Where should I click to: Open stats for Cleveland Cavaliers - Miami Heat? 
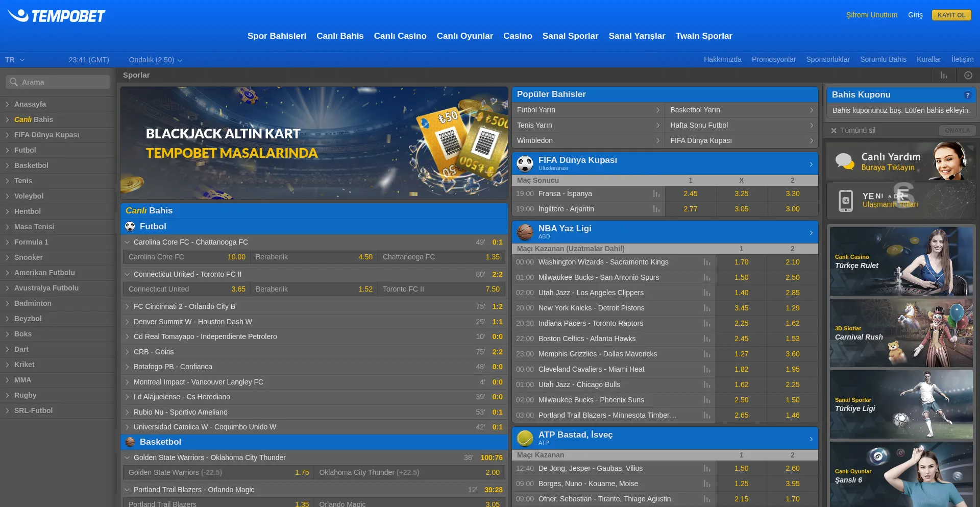(x=707, y=370)
